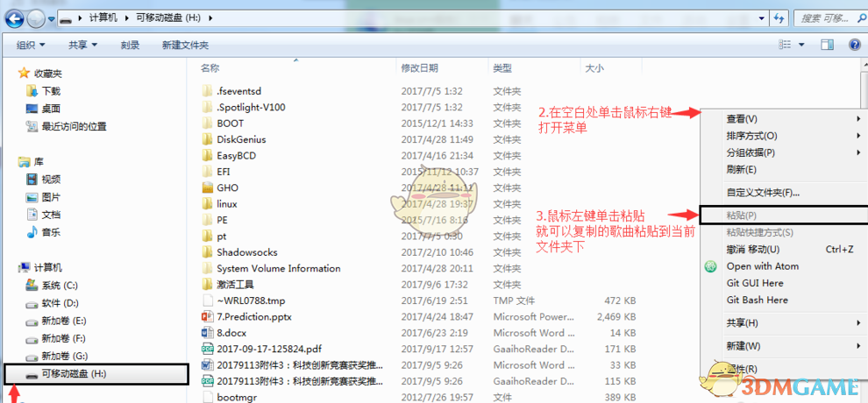
Task: Open the recent locations dropdown arrow
Action: 52,18
